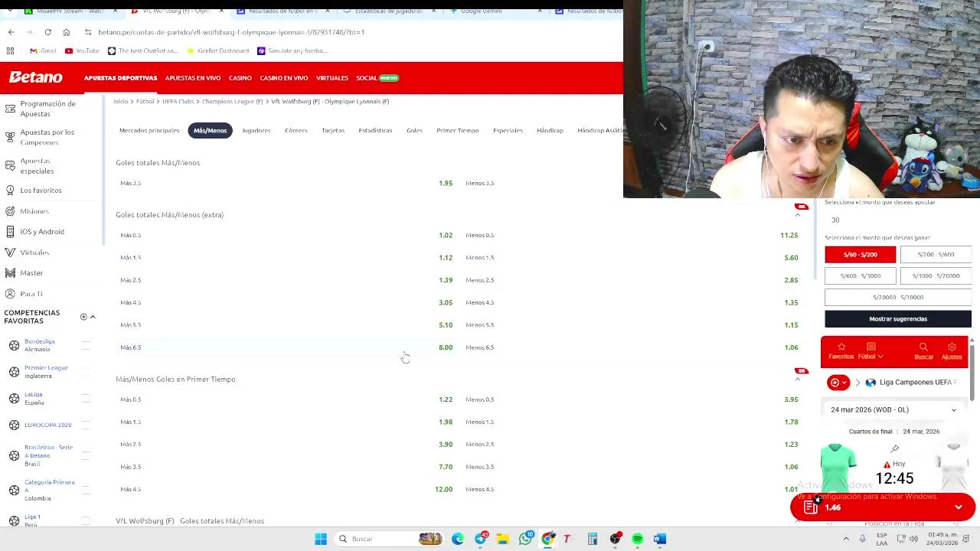Open Master in left sidebar

(x=31, y=273)
